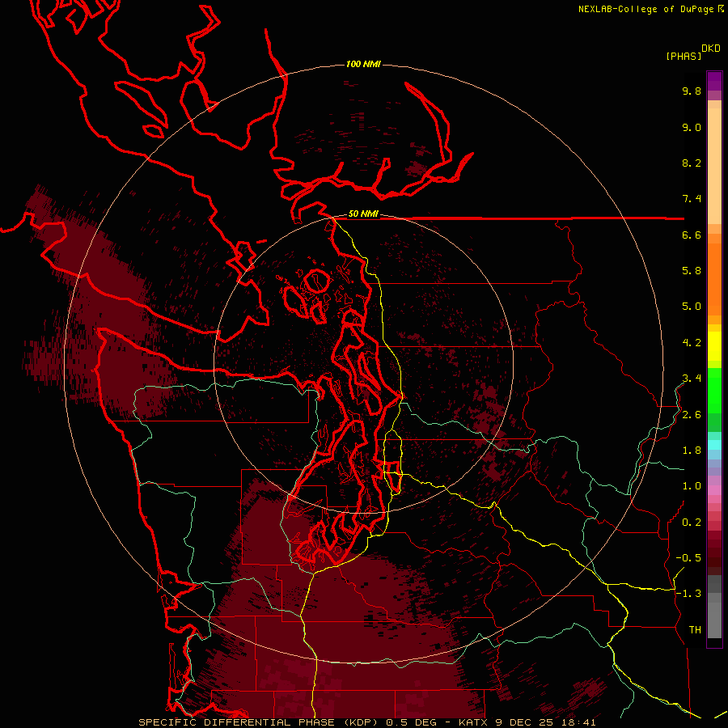
Task: Click the 0.2 legend value
Action: point(692,522)
